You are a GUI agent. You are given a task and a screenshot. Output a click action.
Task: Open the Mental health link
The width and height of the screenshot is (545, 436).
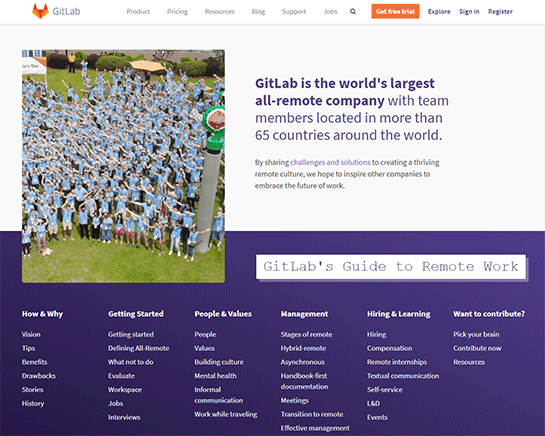pyautogui.click(x=215, y=376)
